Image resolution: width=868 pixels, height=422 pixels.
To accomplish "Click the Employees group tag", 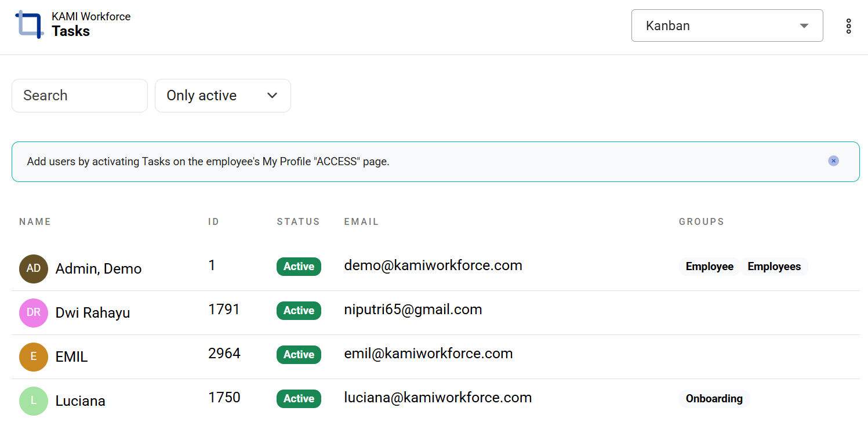I will tap(774, 267).
